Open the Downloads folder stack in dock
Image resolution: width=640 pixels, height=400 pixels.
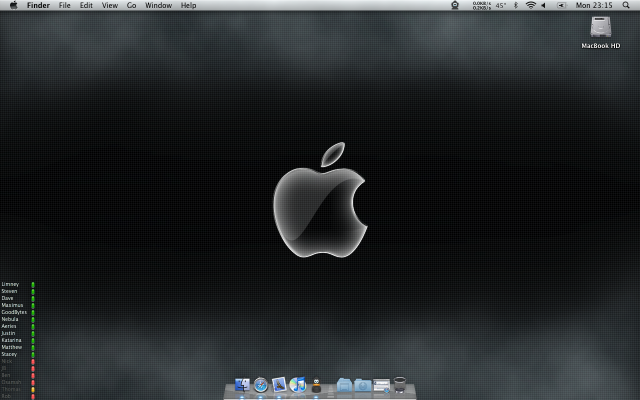pyautogui.click(x=362, y=385)
